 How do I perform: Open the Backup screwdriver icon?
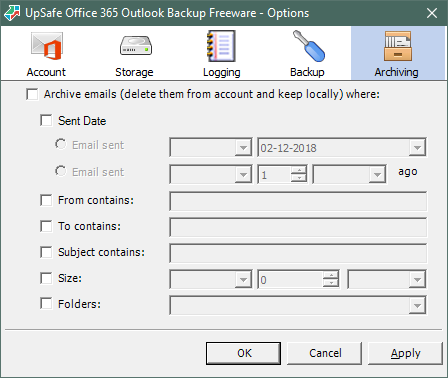coord(308,46)
